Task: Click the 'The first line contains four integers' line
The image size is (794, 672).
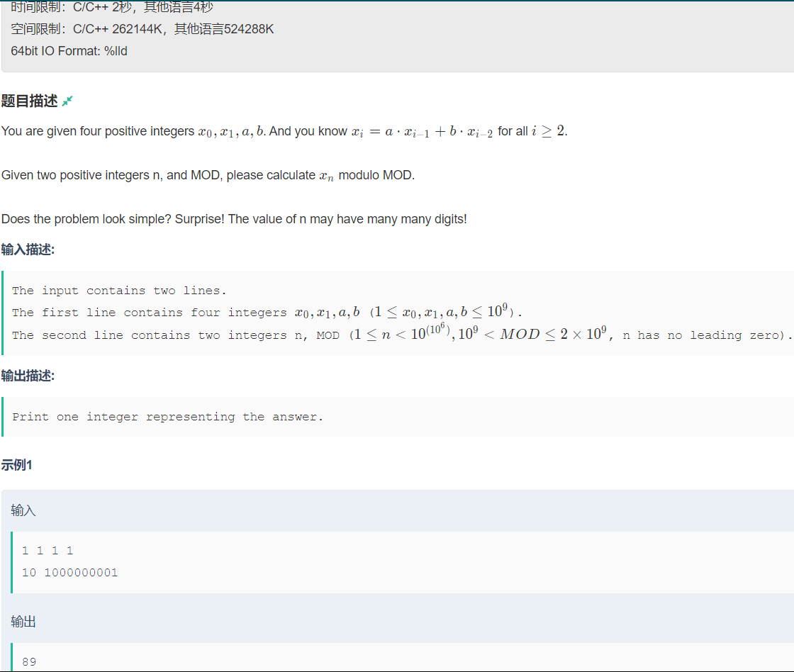Action: 267,312
